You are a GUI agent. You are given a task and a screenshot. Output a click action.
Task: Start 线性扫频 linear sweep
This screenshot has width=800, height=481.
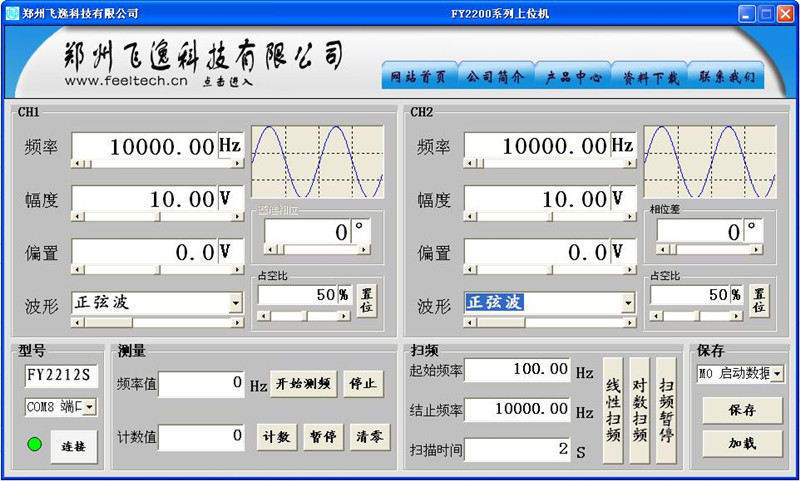click(613, 410)
